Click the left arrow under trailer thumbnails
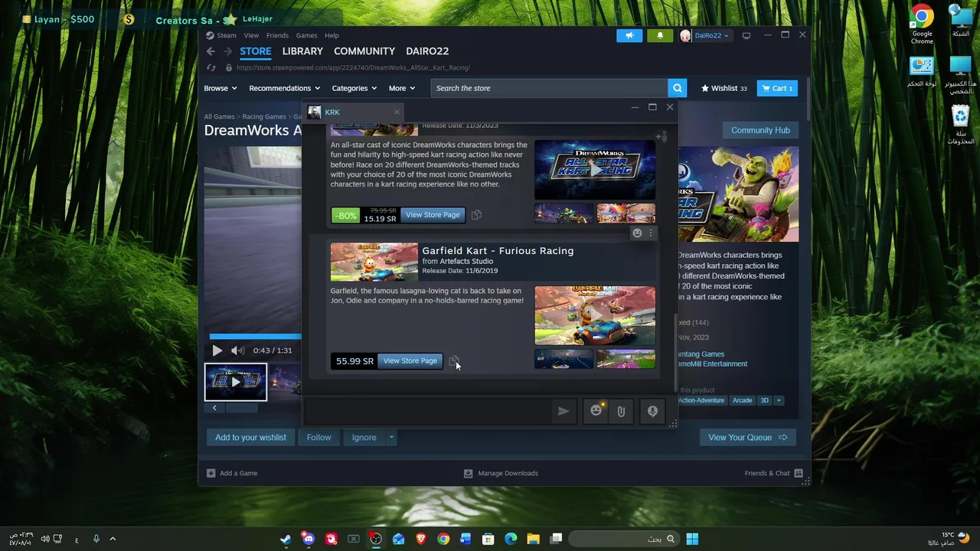980x551 pixels. (214, 408)
